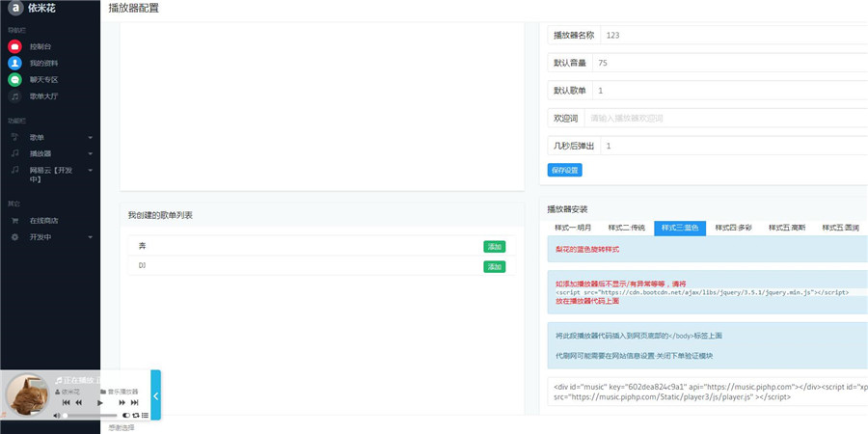
Task: Click the DJ playlist row name
Action: coord(143,266)
